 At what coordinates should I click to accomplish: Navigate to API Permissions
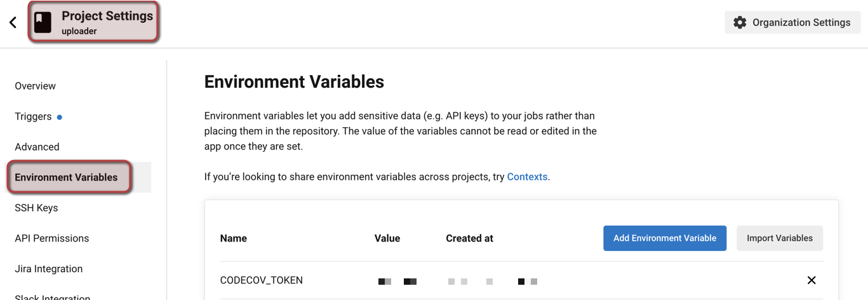[52, 238]
